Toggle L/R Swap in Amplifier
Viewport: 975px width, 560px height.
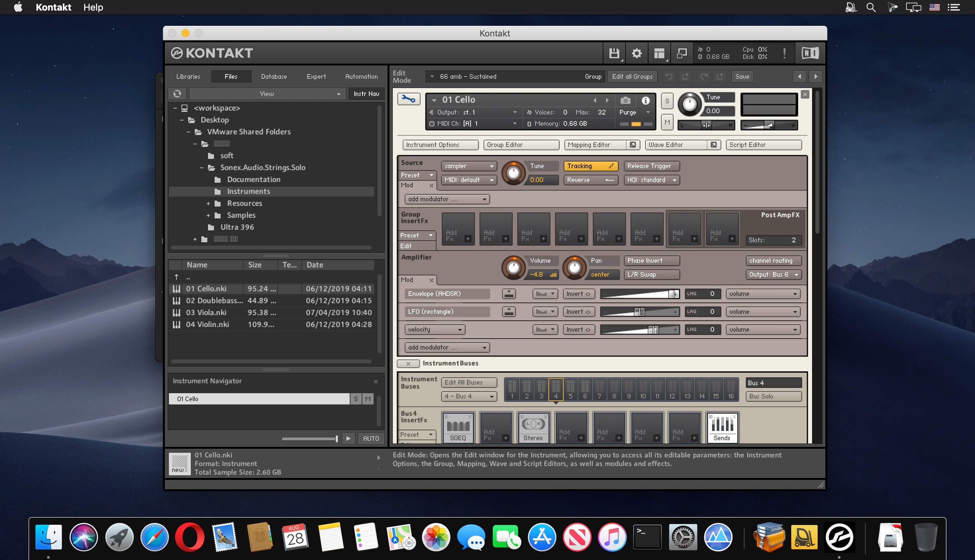pos(651,275)
